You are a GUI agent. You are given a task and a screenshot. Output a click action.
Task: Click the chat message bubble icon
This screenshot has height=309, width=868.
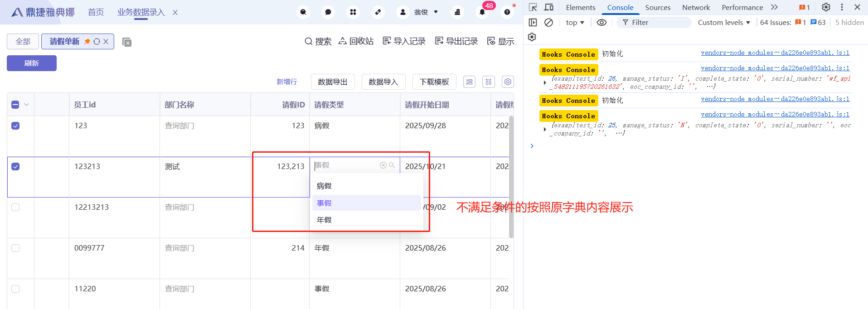tap(328, 12)
